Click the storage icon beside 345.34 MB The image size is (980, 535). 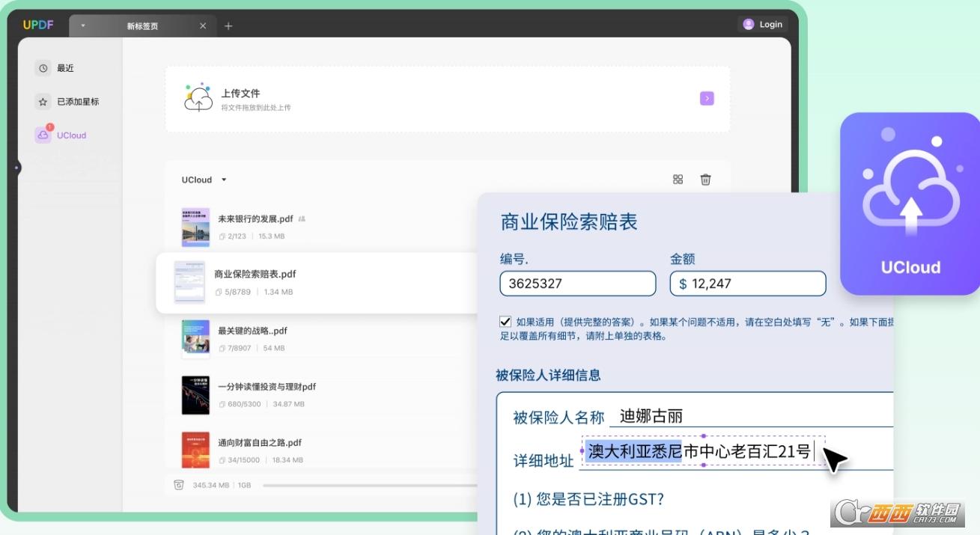click(x=179, y=485)
